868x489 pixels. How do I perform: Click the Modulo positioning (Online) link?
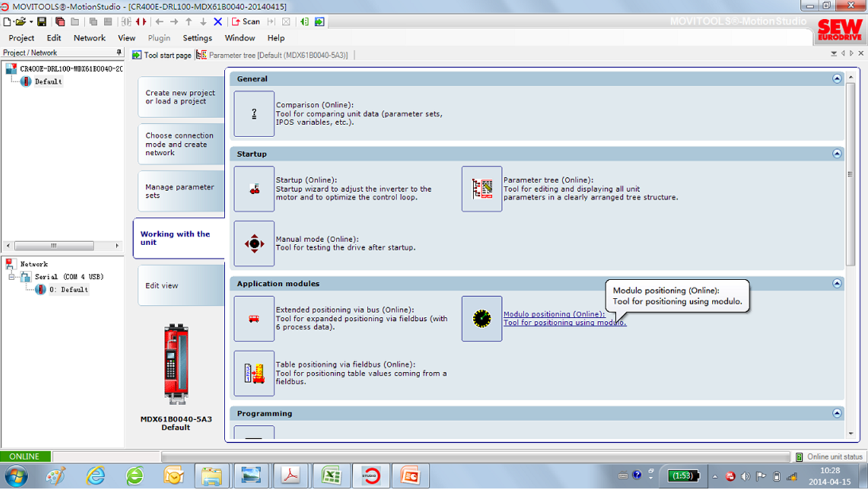(x=553, y=314)
